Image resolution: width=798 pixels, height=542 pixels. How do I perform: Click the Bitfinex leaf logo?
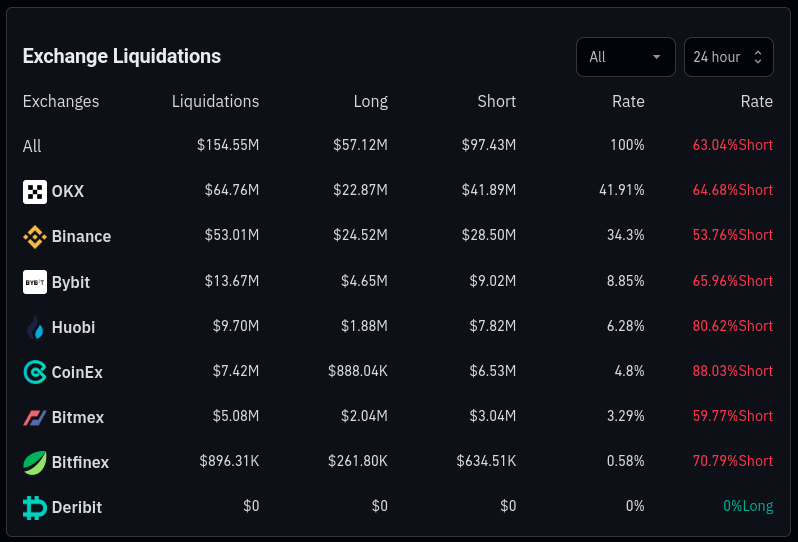[35, 463]
